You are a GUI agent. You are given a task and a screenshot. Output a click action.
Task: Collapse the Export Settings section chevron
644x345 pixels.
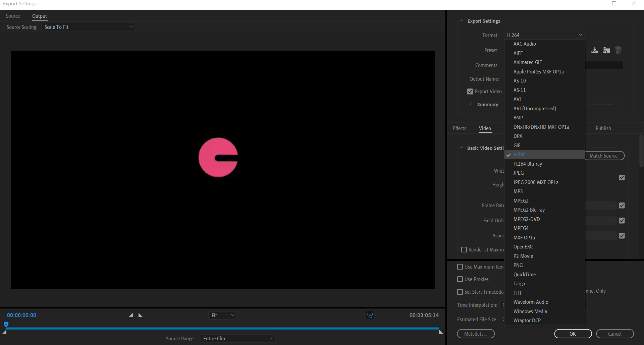click(x=461, y=21)
